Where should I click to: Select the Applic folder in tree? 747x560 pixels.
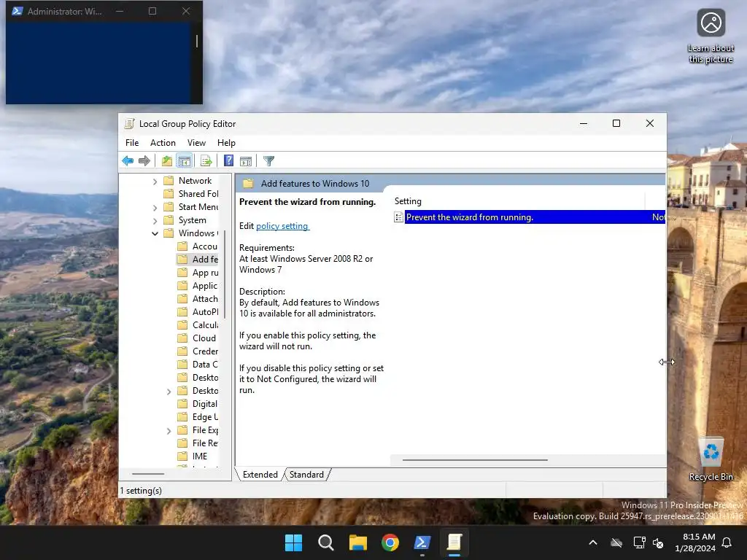pos(204,286)
